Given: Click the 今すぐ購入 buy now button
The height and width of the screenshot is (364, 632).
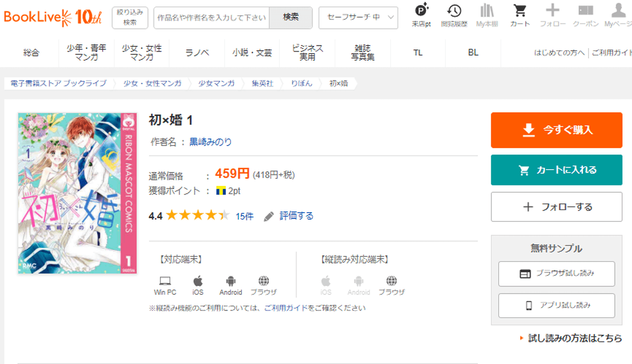Looking at the screenshot, I should point(556,130).
